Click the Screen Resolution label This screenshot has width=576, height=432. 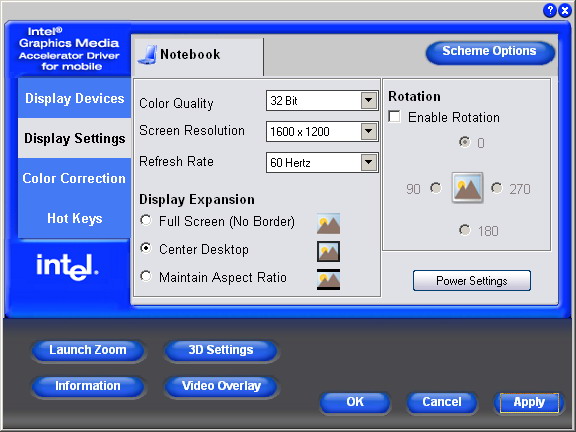coord(192,130)
